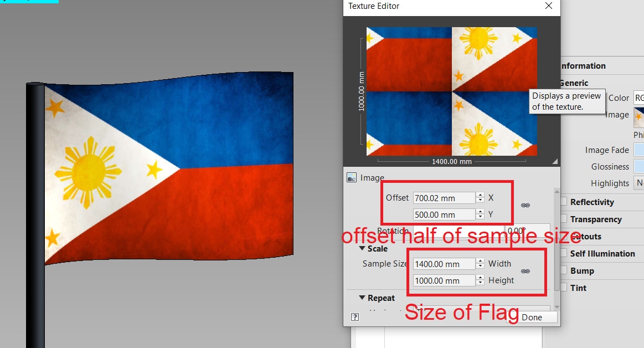
Task: Toggle the chain link beside Sample Size fields
Action: [525, 272]
